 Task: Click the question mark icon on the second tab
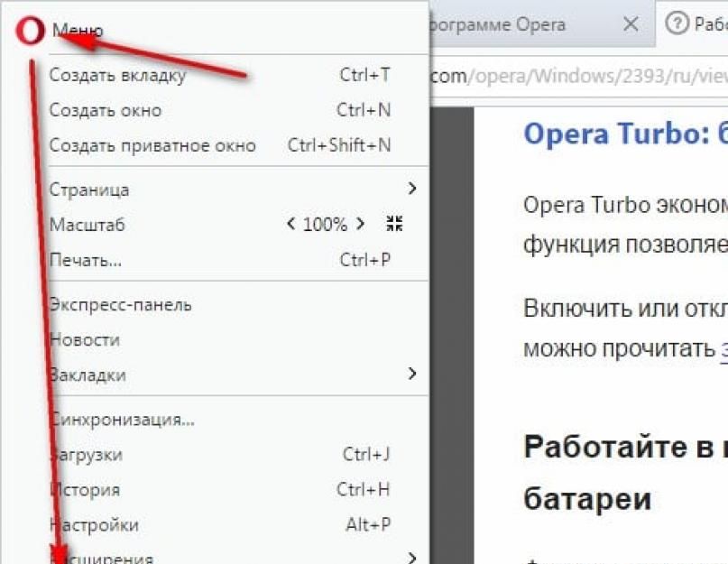(677, 23)
